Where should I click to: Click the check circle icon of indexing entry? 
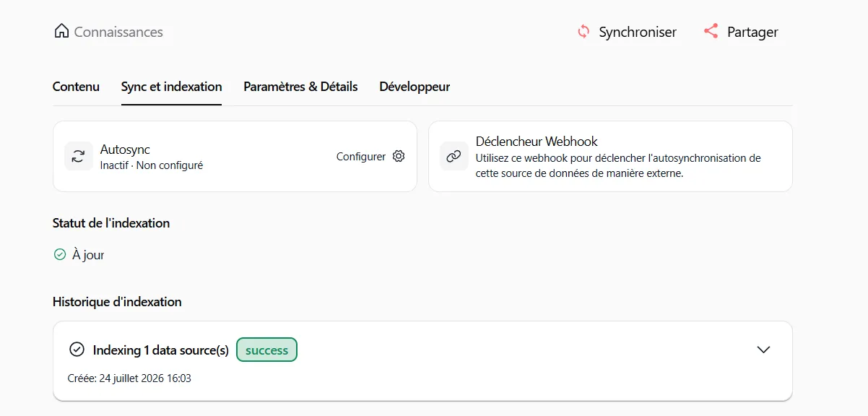pyautogui.click(x=77, y=350)
